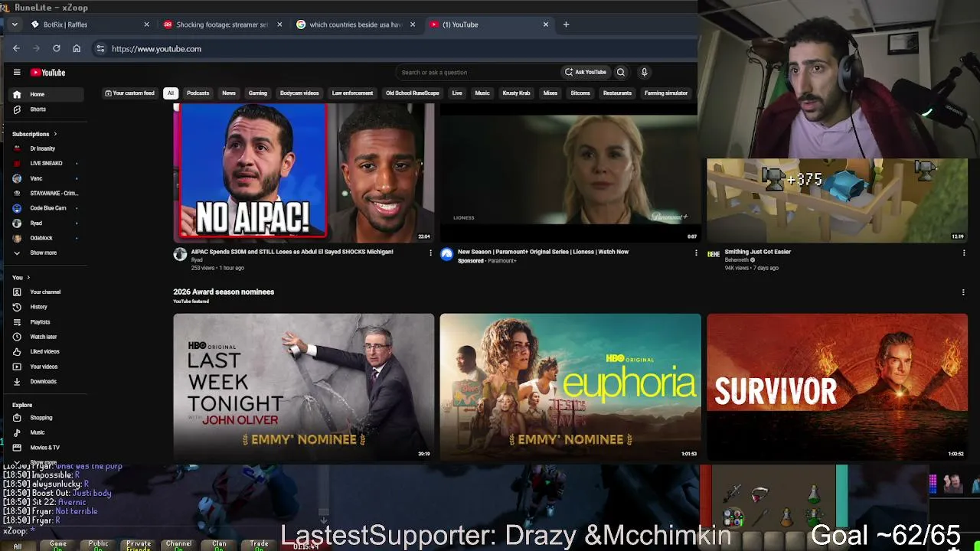Open options for 2026 Award season nominees shelf
The image size is (980, 551).
pos(963,292)
